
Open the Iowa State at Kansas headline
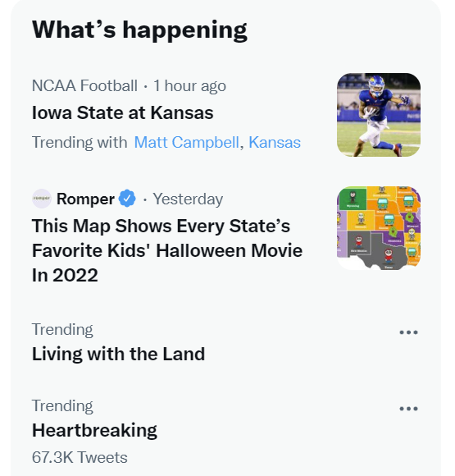(x=122, y=112)
